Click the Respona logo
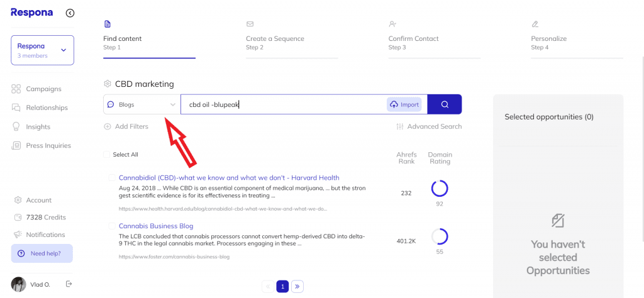The image size is (644, 298). 32,13
